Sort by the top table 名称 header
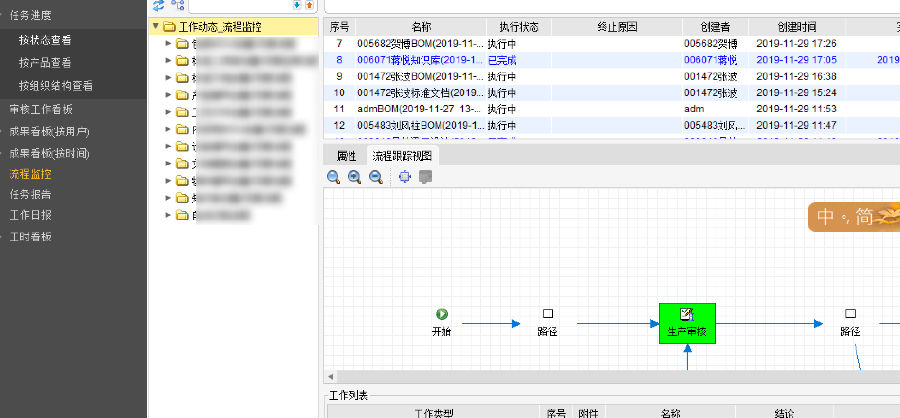 tap(421, 27)
